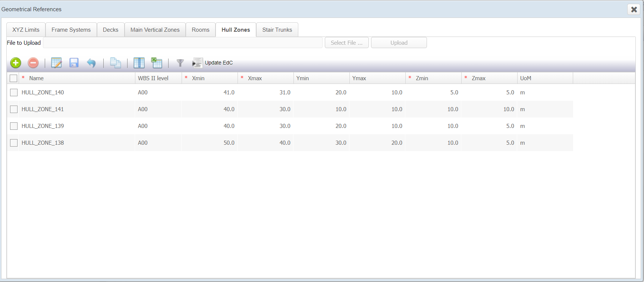The height and width of the screenshot is (282, 644).
Task: Enable the HULL_ZONE_138 row checkbox
Action: click(x=14, y=143)
